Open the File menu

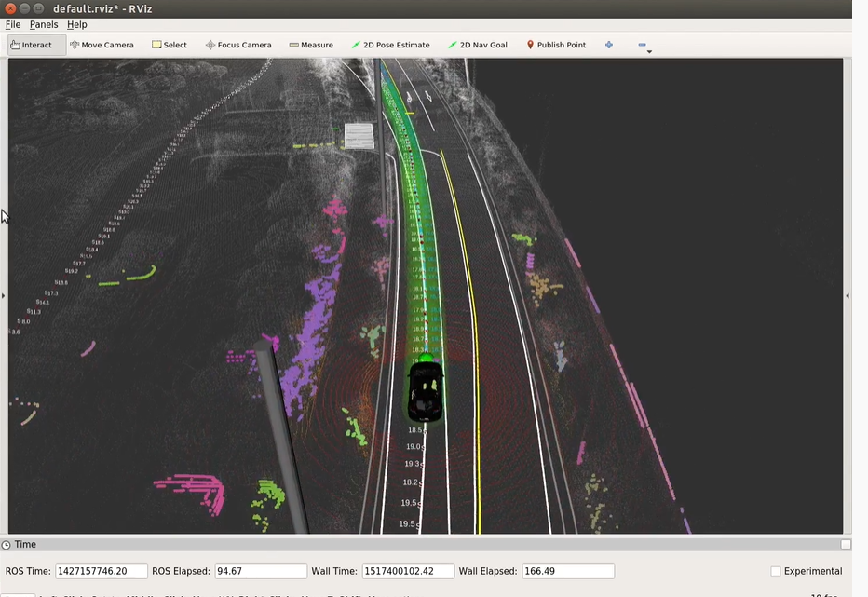click(13, 24)
